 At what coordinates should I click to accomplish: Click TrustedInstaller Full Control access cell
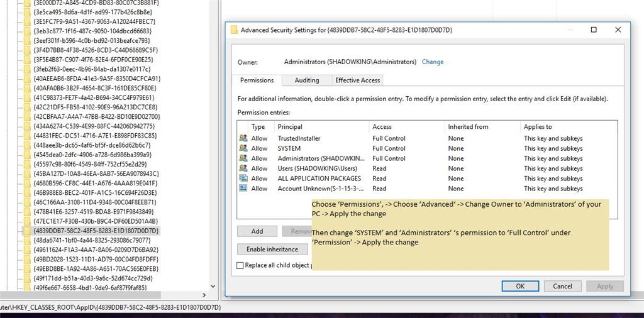point(389,138)
